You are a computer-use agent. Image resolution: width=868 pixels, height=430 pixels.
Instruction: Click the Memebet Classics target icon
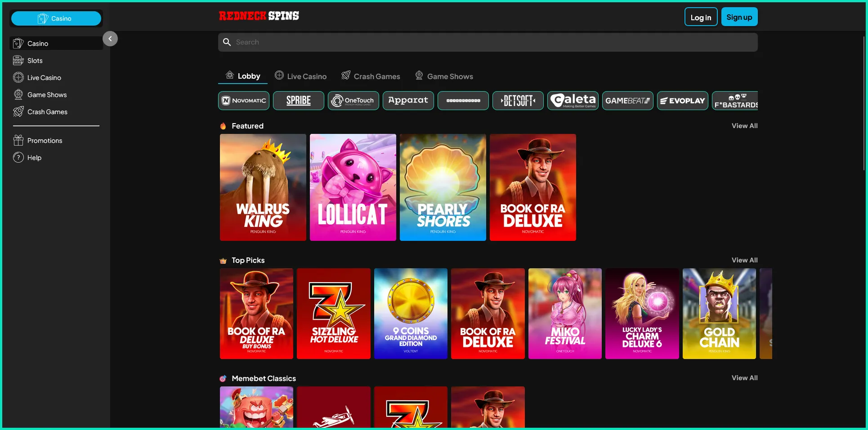click(x=223, y=379)
